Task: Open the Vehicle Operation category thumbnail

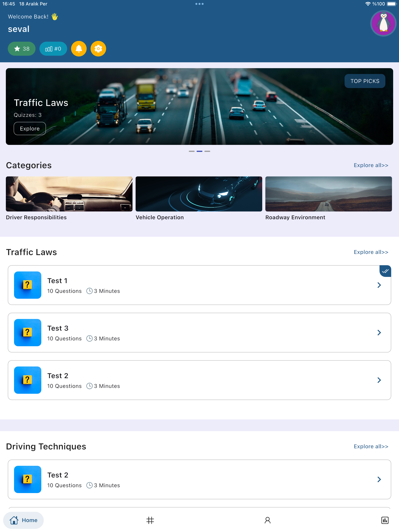Action: (199, 194)
